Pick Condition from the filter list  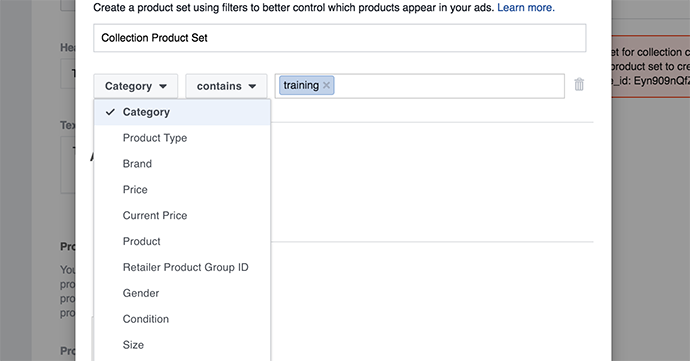tap(182, 319)
